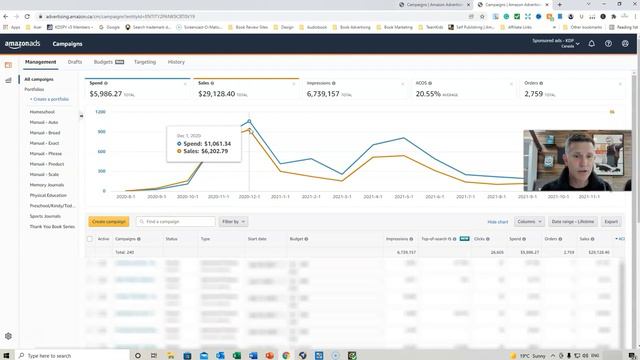The height and width of the screenshot is (360, 640).
Task: Select the Sales metric card
Action: [246, 89]
